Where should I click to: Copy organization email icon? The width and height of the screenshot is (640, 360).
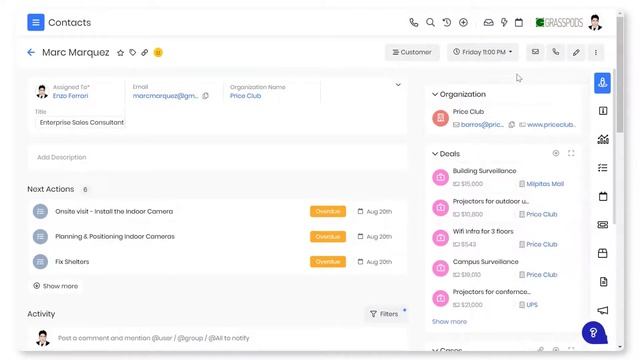point(511,124)
